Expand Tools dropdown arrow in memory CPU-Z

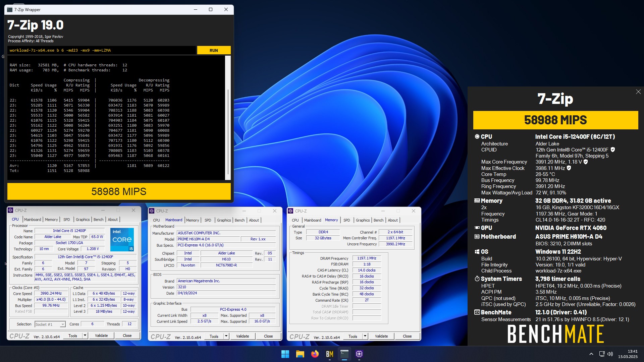(365, 336)
